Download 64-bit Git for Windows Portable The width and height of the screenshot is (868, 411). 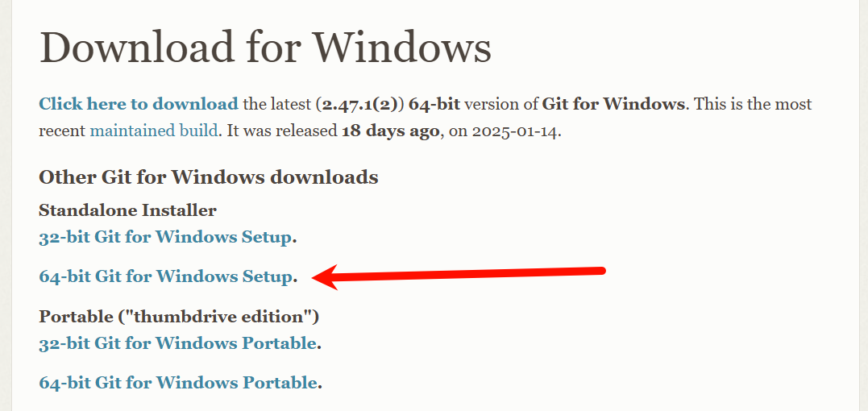pyautogui.click(x=177, y=382)
